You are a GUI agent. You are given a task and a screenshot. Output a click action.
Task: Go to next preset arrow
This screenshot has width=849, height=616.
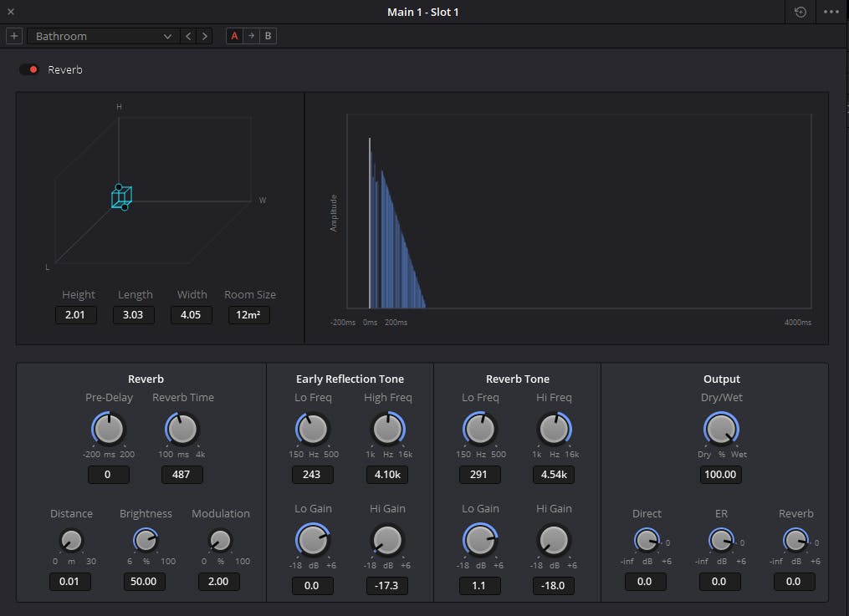tap(204, 36)
